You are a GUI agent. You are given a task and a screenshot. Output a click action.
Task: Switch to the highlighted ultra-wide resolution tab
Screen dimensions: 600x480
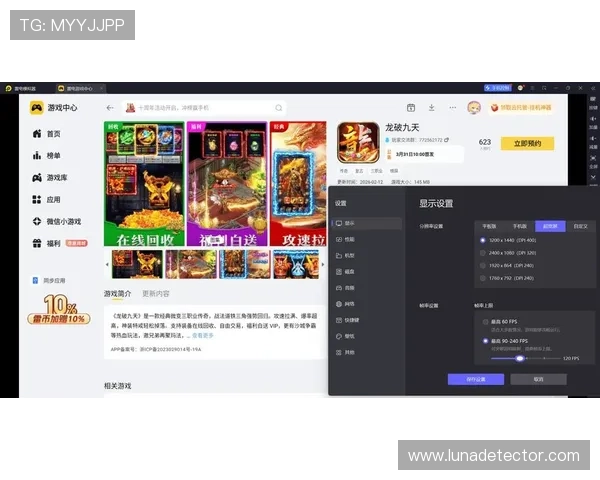point(550,226)
